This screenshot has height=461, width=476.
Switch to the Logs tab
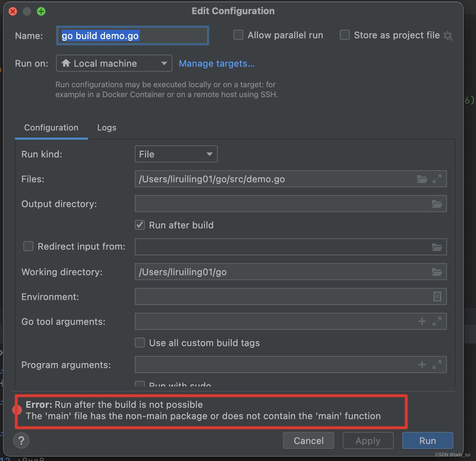tap(107, 128)
